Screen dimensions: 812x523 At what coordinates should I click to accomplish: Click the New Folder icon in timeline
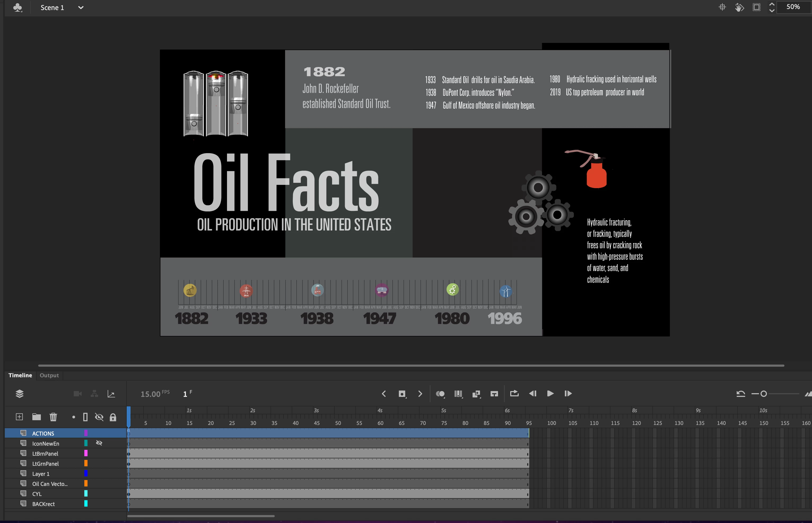[36, 417]
